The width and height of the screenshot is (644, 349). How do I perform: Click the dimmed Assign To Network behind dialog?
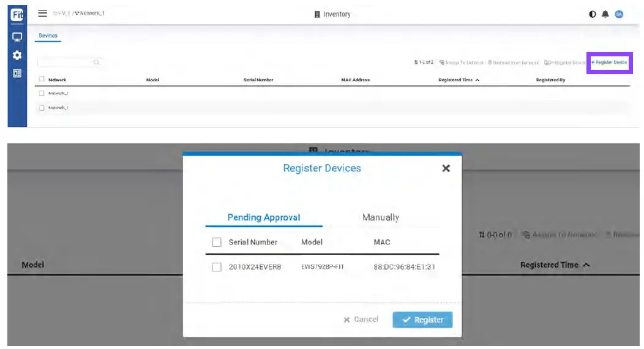(559, 235)
